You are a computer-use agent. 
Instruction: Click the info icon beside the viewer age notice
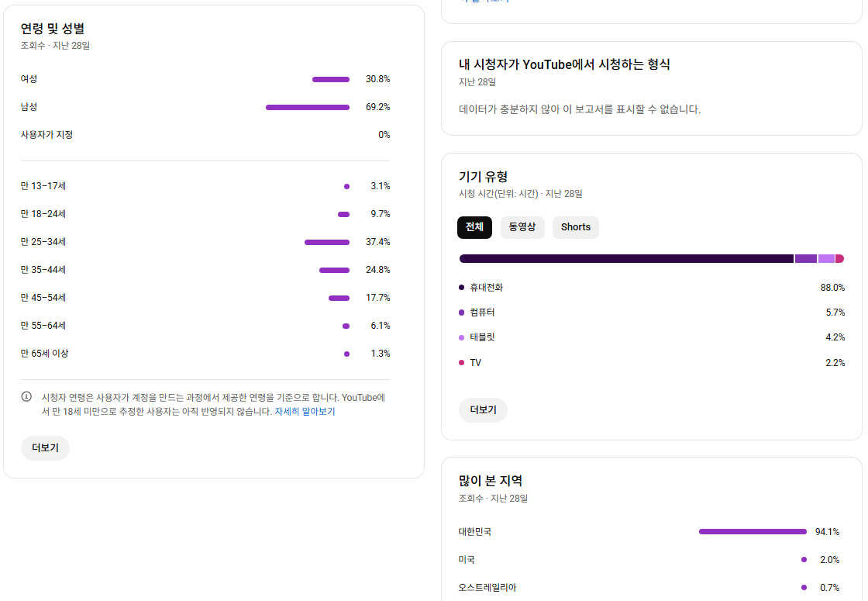coord(26,397)
